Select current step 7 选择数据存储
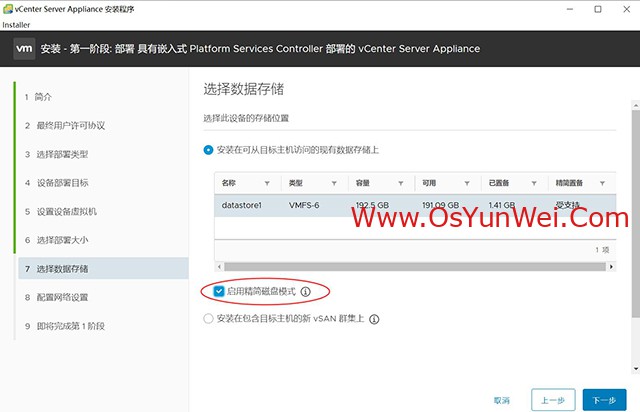The width and height of the screenshot is (640, 412). pos(103,269)
